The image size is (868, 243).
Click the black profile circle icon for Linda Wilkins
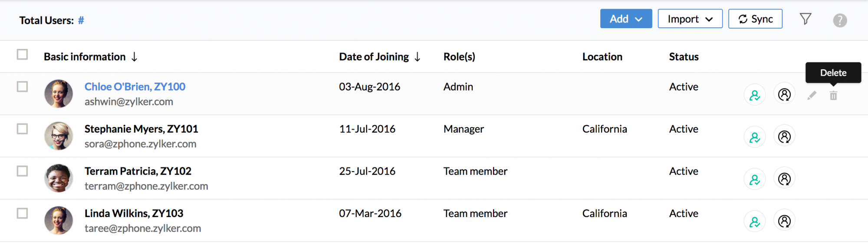[x=784, y=221]
